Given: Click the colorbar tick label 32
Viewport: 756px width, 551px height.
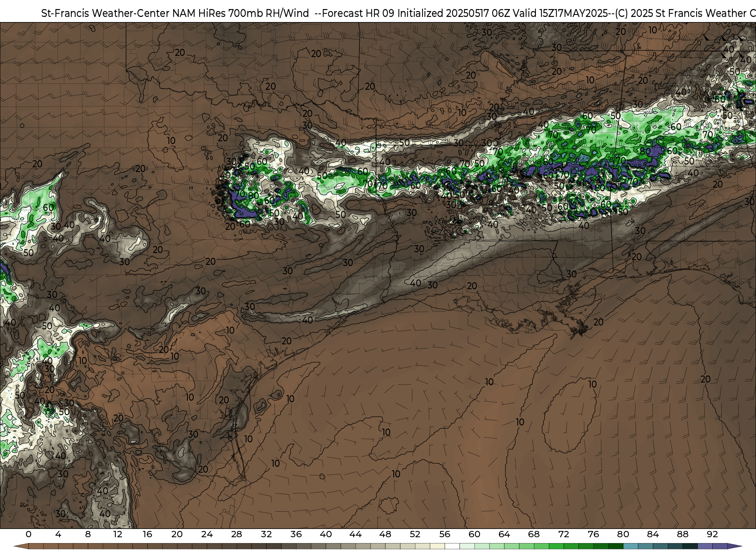Looking at the screenshot, I should point(266,534).
